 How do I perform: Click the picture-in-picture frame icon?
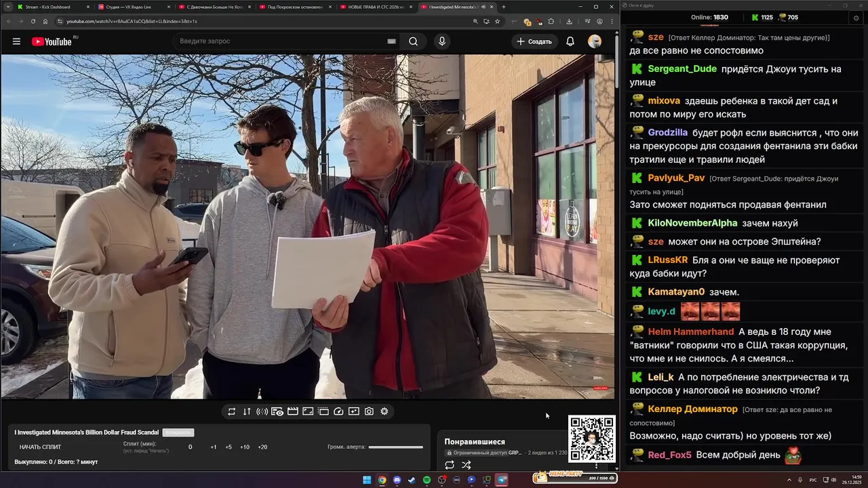(x=308, y=411)
